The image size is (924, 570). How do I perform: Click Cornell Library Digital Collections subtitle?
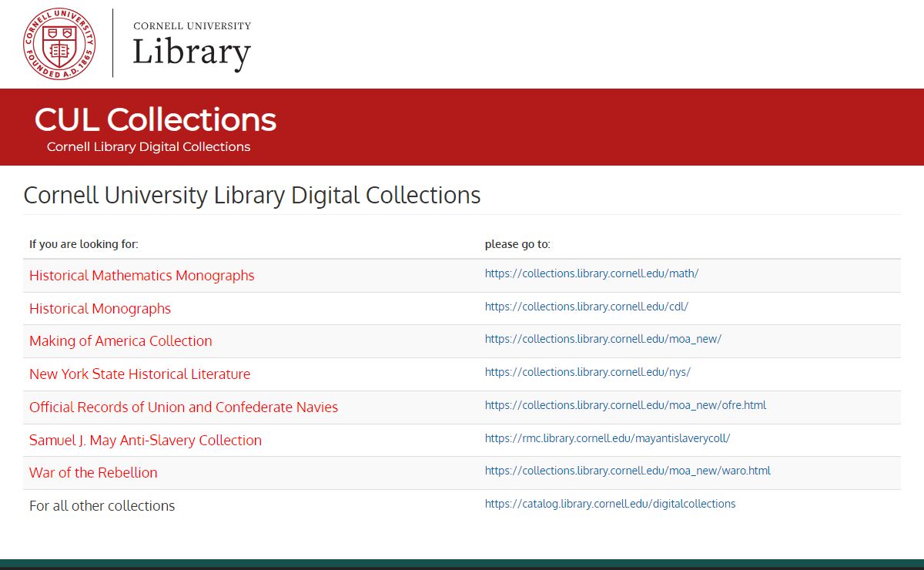[x=149, y=146]
